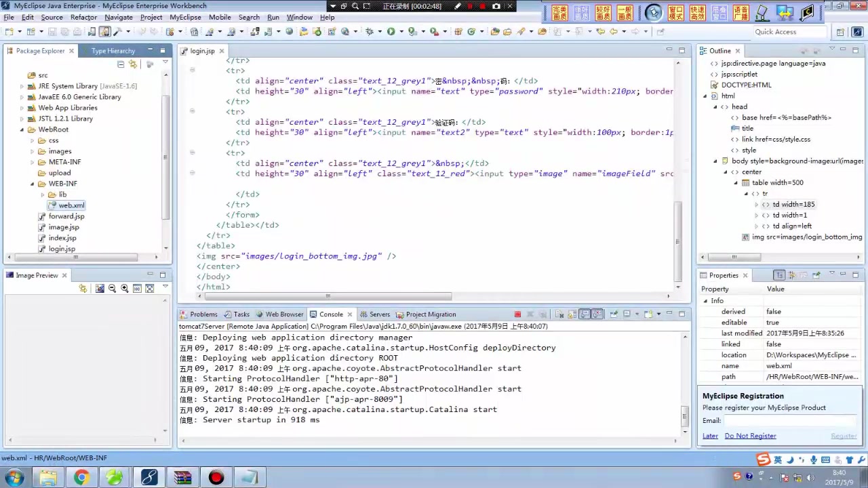This screenshot has height=488, width=868.
Task: Close the login.jsp editor tab
Action: tap(221, 51)
